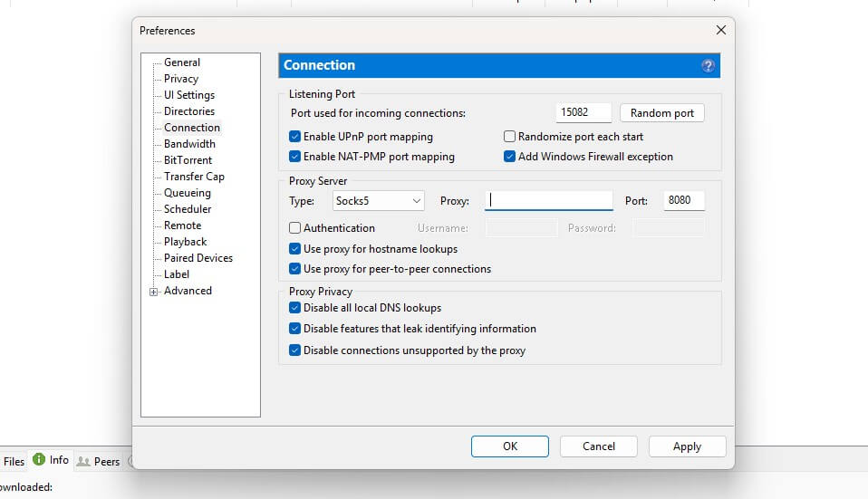Toggle Disable features that leak identifying information
This screenshot has width=868, height=499.
[x=294, y=329]
